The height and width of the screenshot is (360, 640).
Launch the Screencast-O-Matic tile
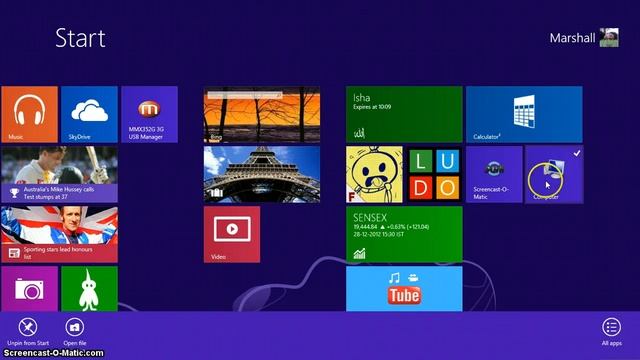(x=494, y=174)
